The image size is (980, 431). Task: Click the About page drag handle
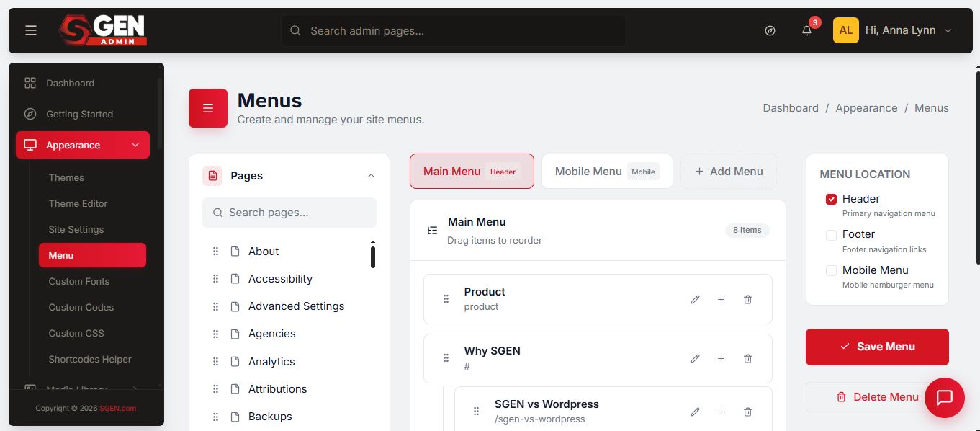[215, 252]
